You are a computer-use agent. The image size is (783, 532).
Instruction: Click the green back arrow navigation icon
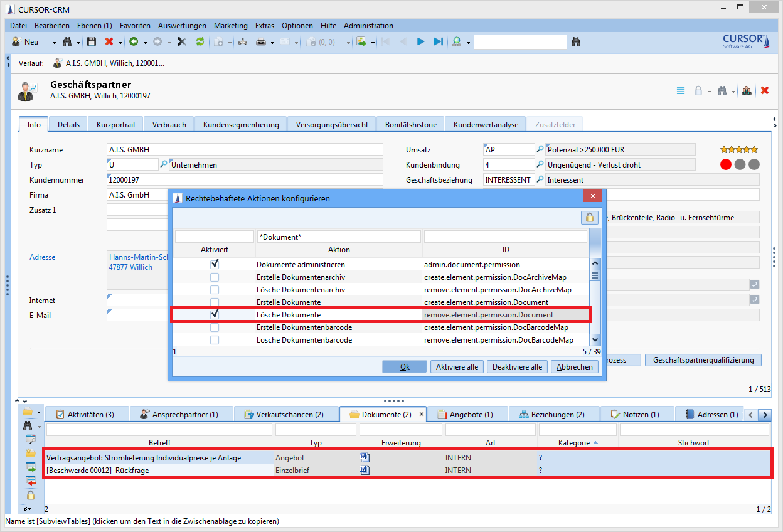point(134,42)
